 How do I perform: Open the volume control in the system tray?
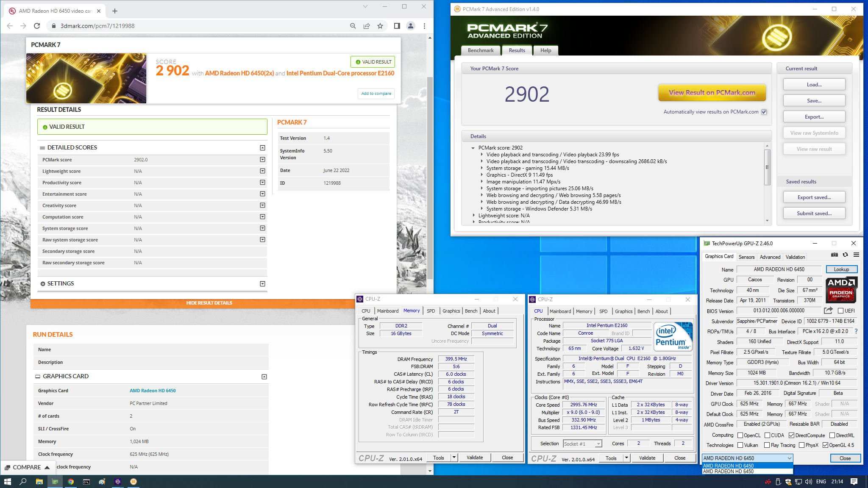click(x=809, y=482)
